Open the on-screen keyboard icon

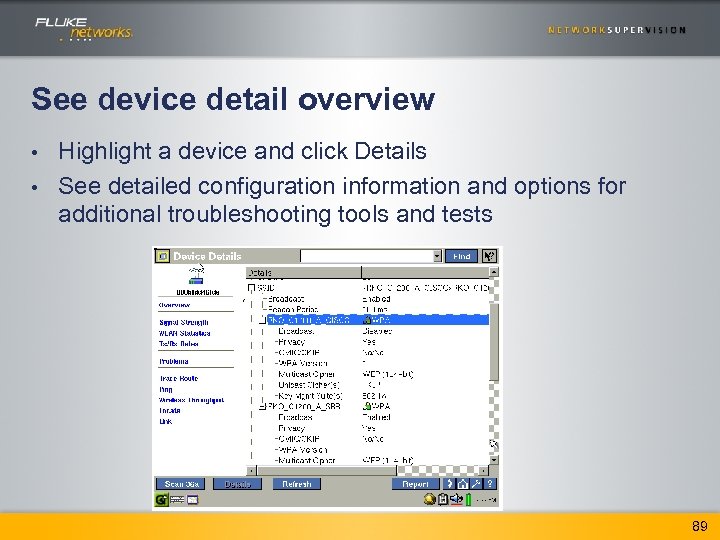[x=177, y=499]
